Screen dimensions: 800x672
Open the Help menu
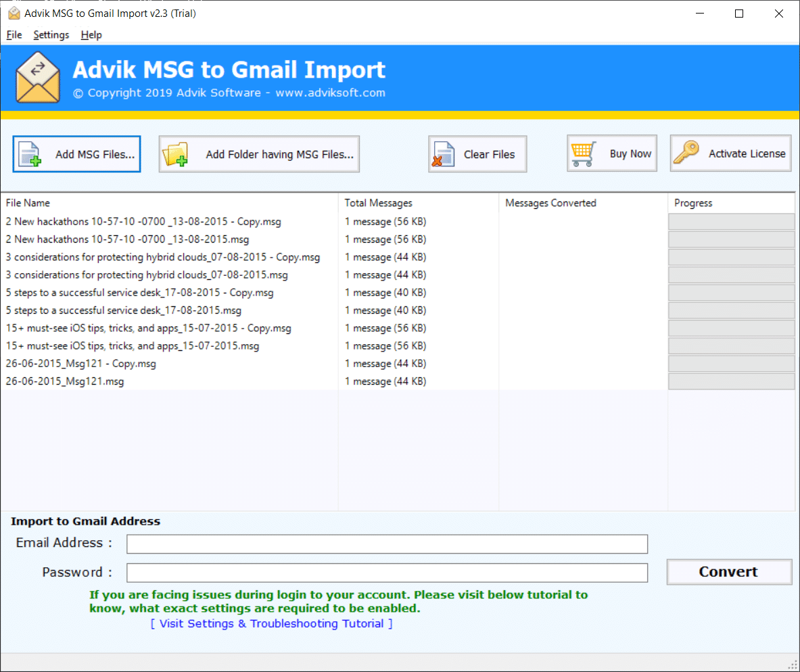coord(91,34)
